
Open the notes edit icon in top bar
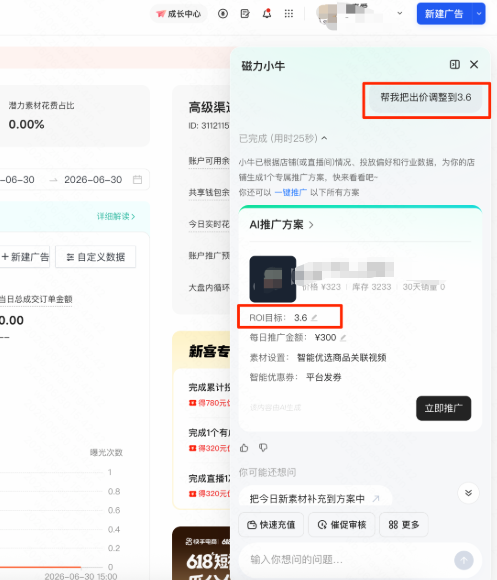(x=245, y=14)
